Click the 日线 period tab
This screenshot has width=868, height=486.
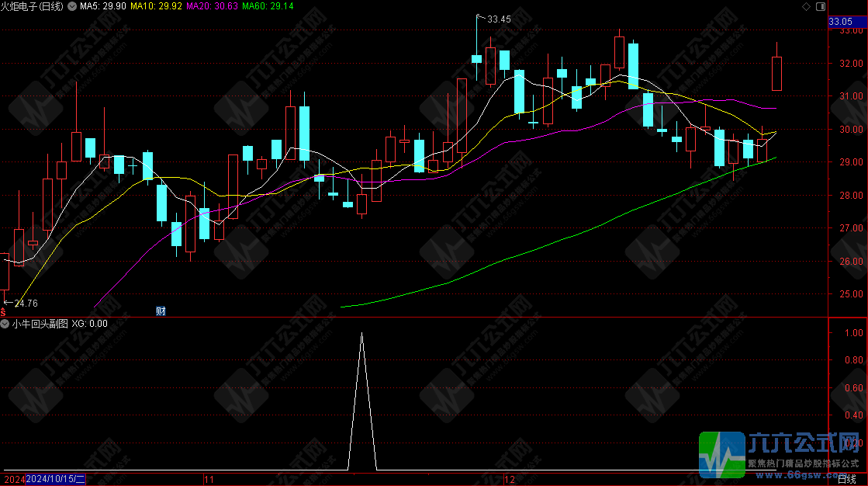(847, 480)
